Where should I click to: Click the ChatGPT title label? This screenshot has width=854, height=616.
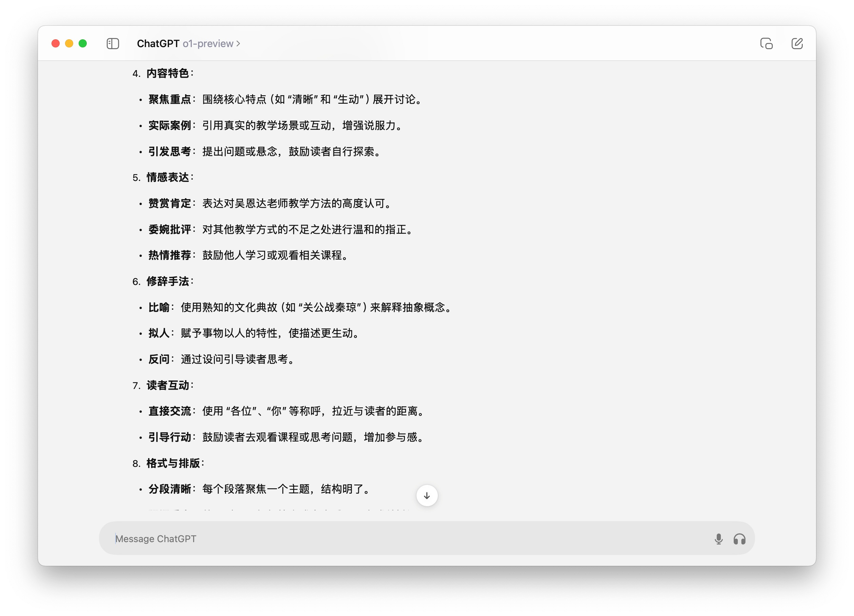tap(158, 44)
